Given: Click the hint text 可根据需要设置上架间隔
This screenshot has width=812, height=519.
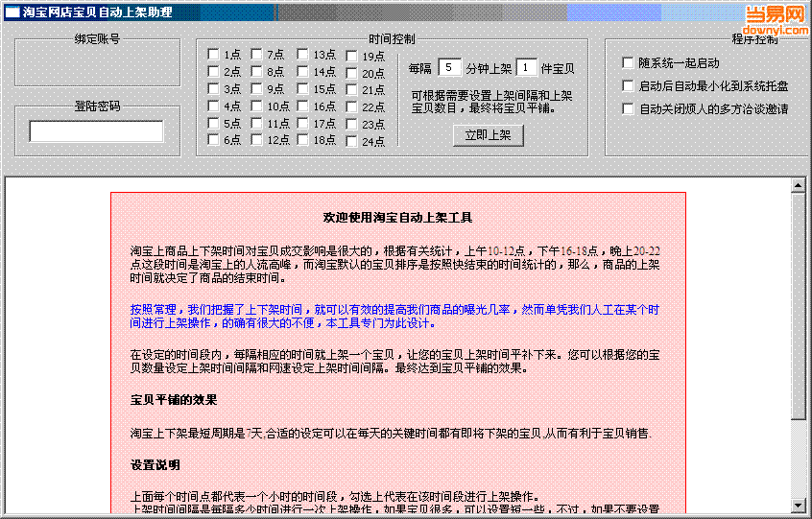Looking at the screenshot, I should point(492,102).
